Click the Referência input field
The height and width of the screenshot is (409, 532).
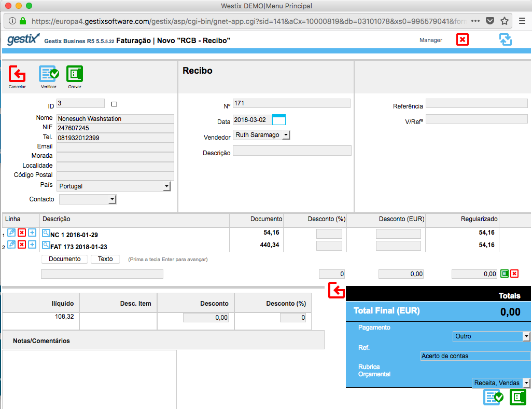point(477,103)
